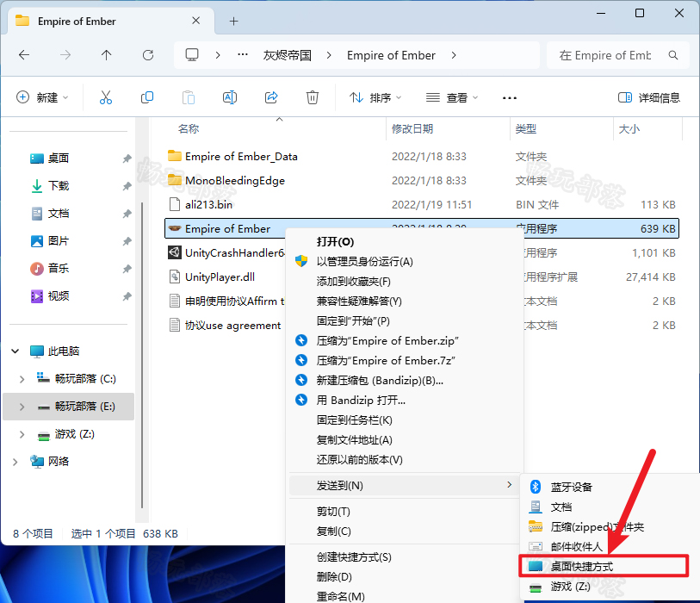This screenshot has height=603, width=700.
Task: Click the search magnifier icon
Action: [x=673, y=55]
